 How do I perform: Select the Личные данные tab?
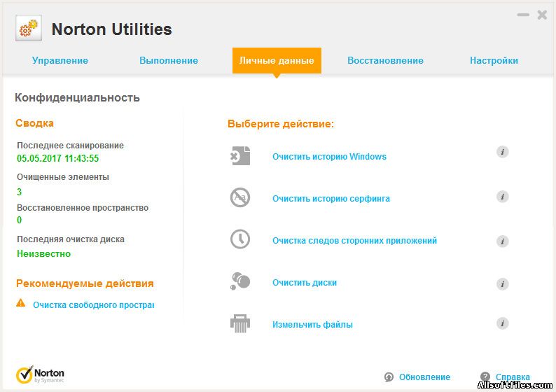pyautogui.click(x=277, y=61)
